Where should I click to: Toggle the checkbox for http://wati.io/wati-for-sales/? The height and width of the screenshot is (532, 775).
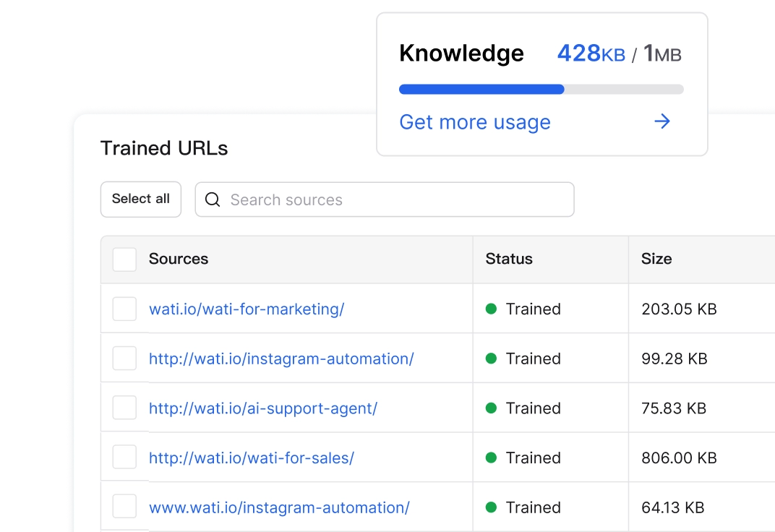pyautogui.click(x=124, y=458)
